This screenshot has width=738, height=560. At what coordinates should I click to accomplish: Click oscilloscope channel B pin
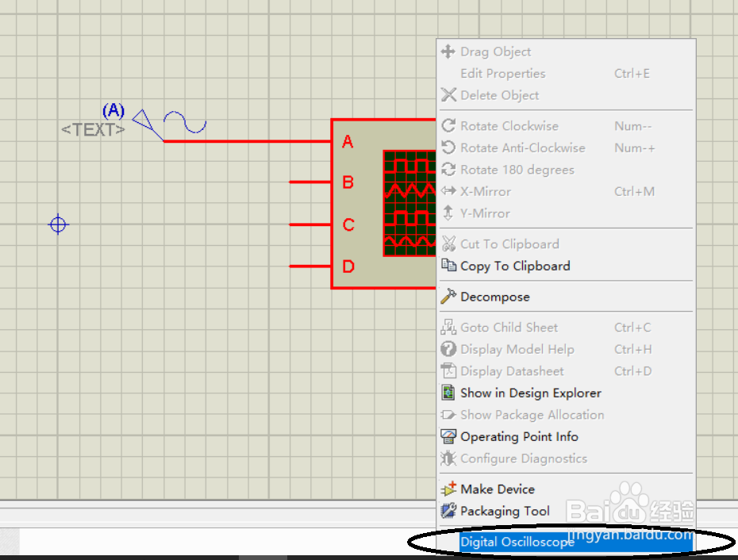coord(310,182)
